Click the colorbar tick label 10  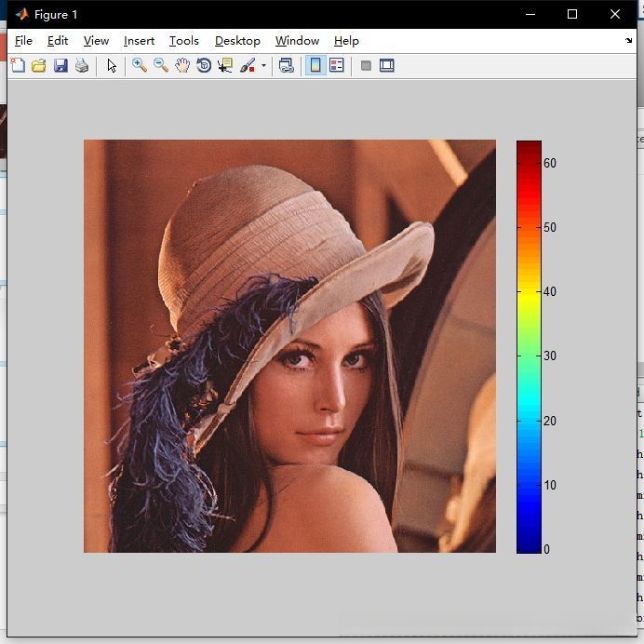(x=549, y=485)
